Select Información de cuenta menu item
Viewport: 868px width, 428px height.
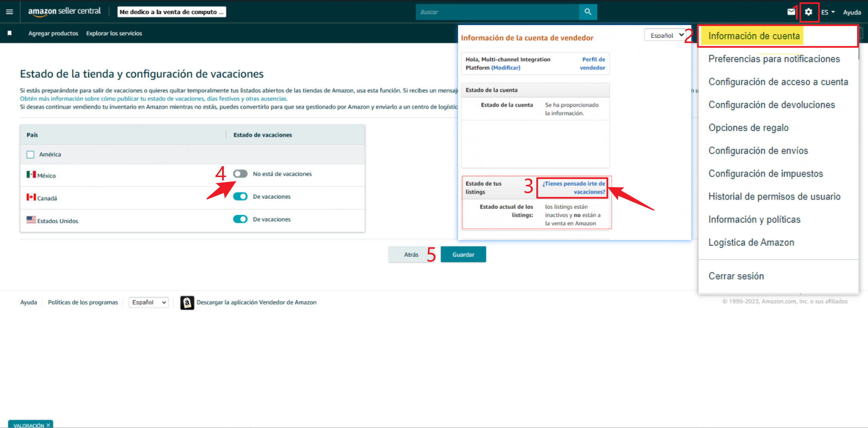pyautogui.click(x=754, y=36)
